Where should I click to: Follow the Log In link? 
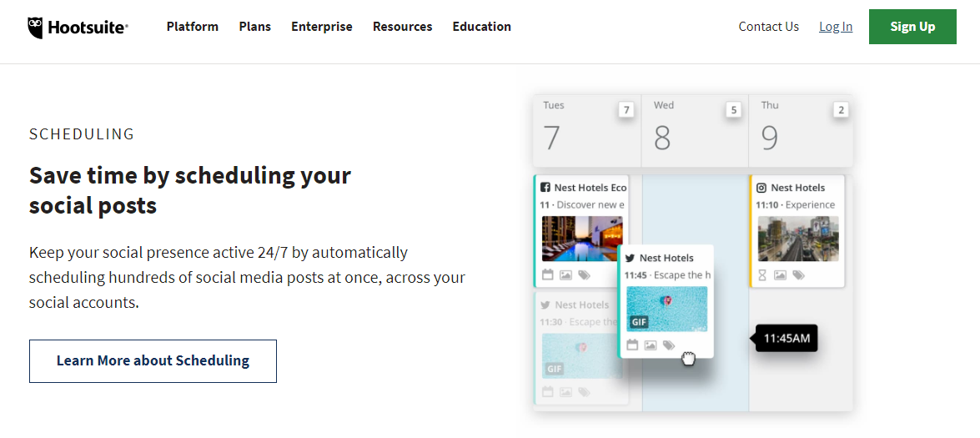coord(836,27)
